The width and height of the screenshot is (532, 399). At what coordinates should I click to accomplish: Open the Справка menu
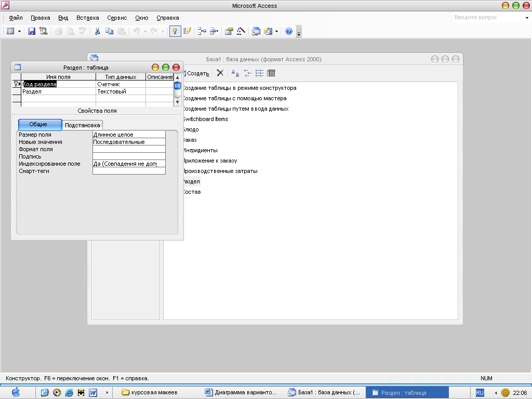[x=168, y=18]
